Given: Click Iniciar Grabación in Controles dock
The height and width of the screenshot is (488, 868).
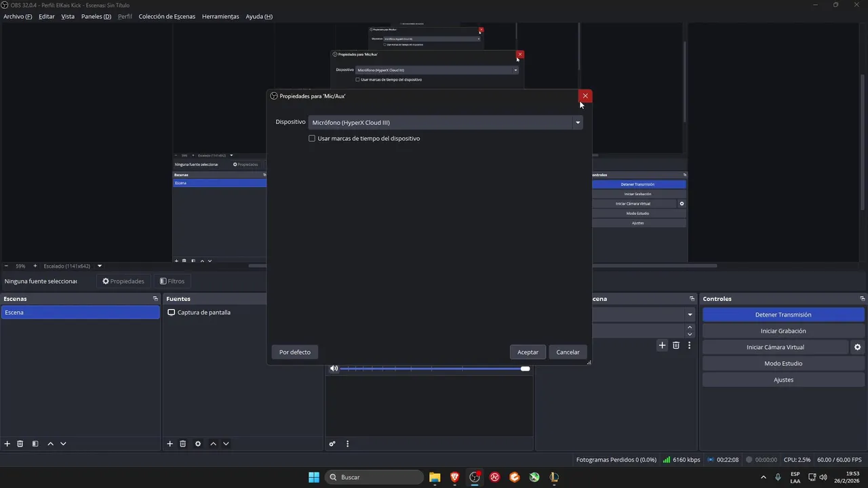Looking at the screenshot, I should (x=783, y=331).
